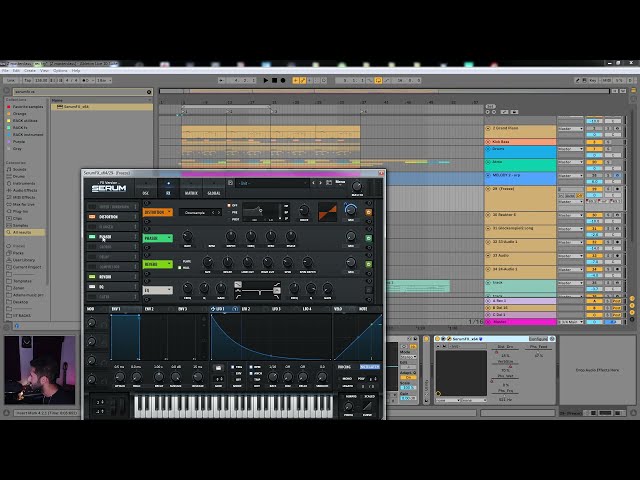Image resolution: width=640 pixels, height=480 pixels.
Task: Click the Serum MASTER volume knob
Action: click(357, 187)
